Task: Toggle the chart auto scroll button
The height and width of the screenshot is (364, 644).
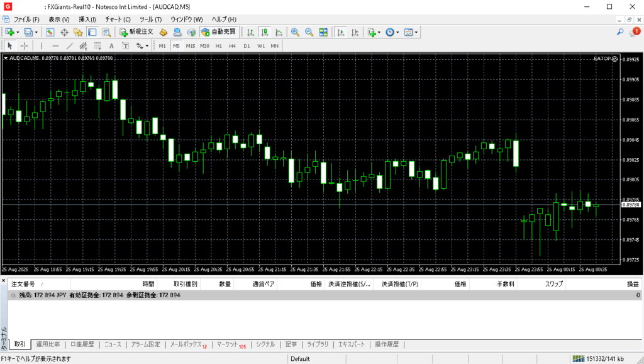Action: click(x=340, y=32)
